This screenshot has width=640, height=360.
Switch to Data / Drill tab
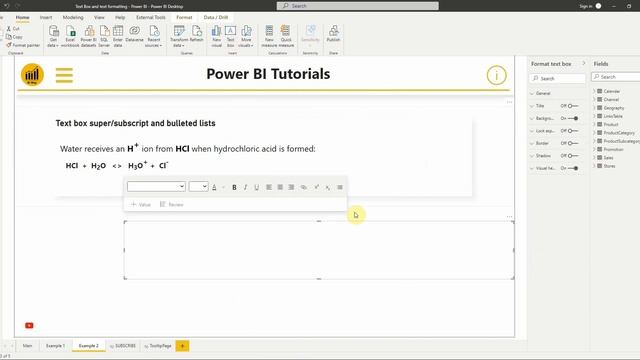(216, 18)
